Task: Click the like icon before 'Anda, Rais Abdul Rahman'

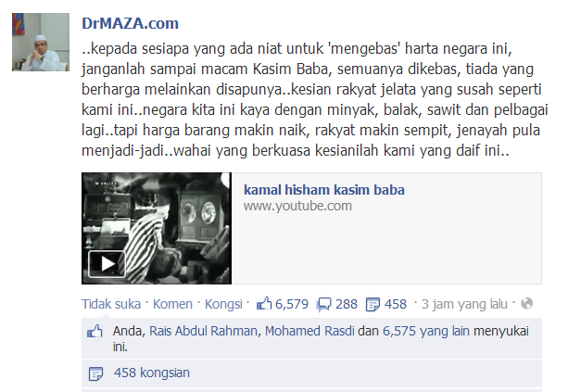Action: click(95, 332)
